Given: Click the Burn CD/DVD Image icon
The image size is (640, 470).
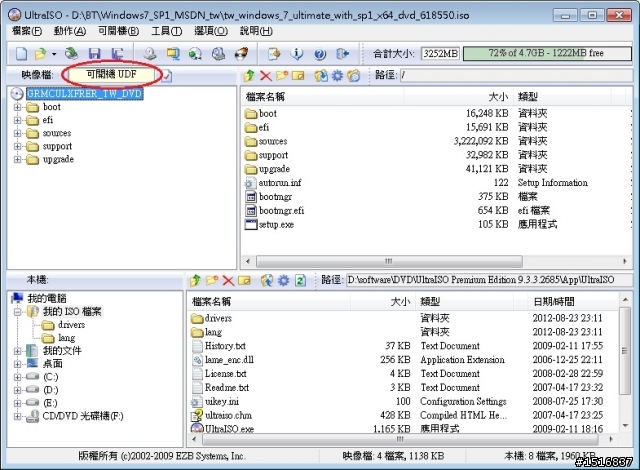Looking at the screenshot, I should point(242,53).
